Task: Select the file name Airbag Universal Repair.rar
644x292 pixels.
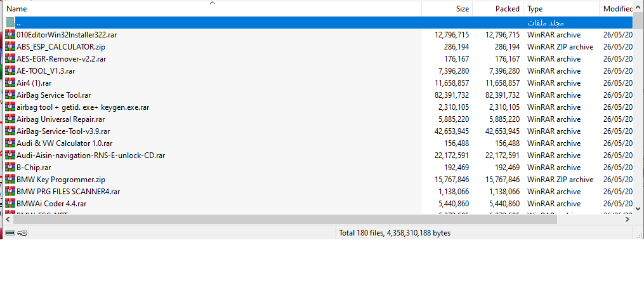Action: (x=60, y=119)
